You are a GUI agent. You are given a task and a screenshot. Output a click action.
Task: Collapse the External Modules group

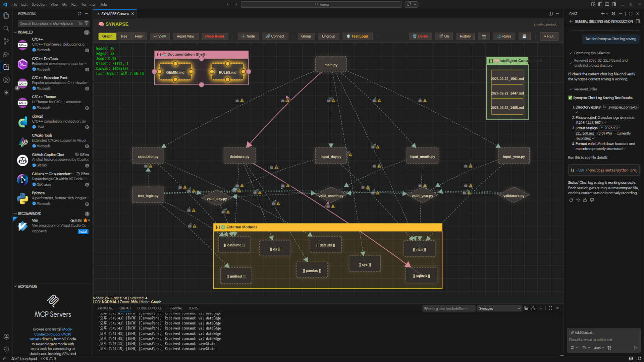click(x=218, y=227)
